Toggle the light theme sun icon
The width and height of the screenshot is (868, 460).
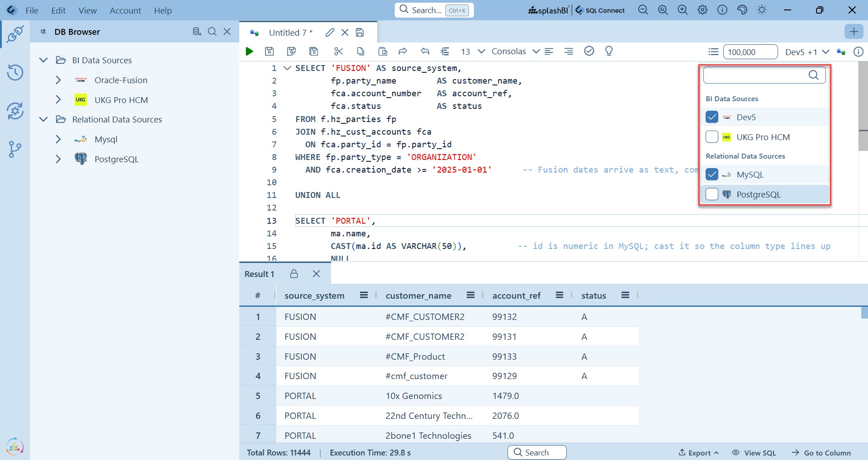762,10
